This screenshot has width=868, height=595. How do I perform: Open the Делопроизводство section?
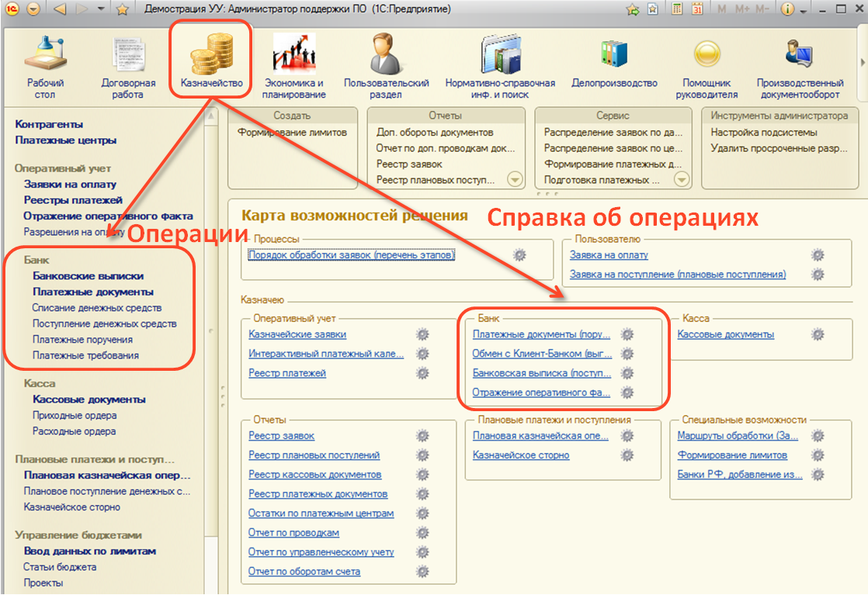(x=614, y=67)
